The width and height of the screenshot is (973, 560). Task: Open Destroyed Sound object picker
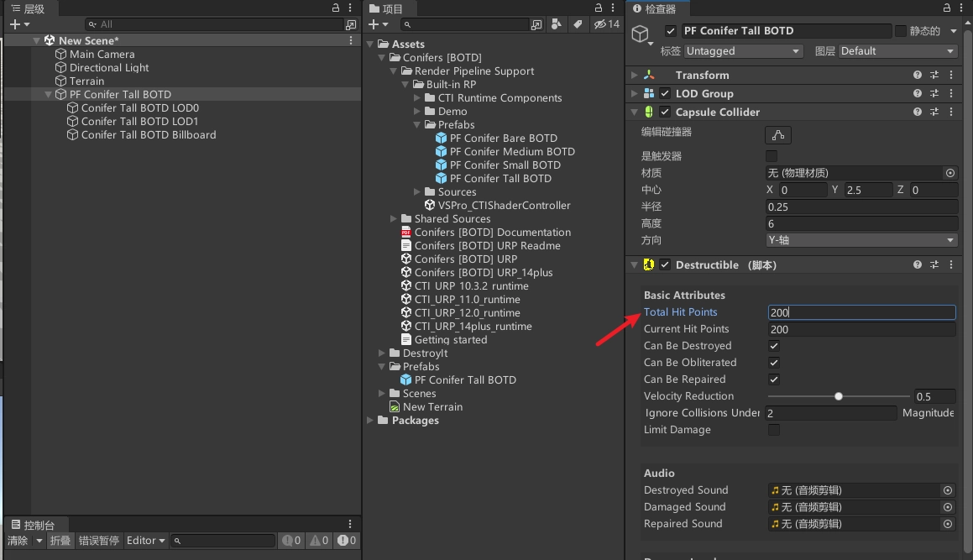(948, 490)
